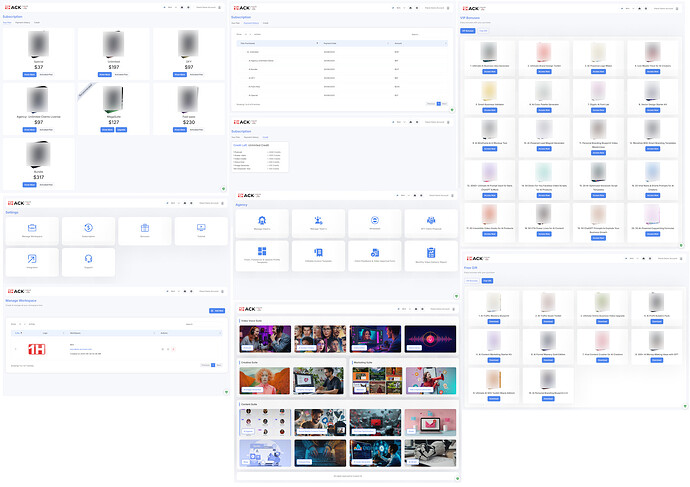Click blue button under the $230 plan
Screen dimensions: 690x487
point(180,130)
